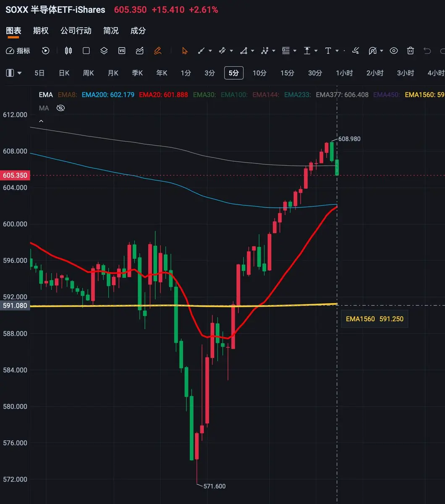Viewport: 445px width, 504px height.
Task: Expand the triangle shape tool dropdown
Action: (252, 51)
